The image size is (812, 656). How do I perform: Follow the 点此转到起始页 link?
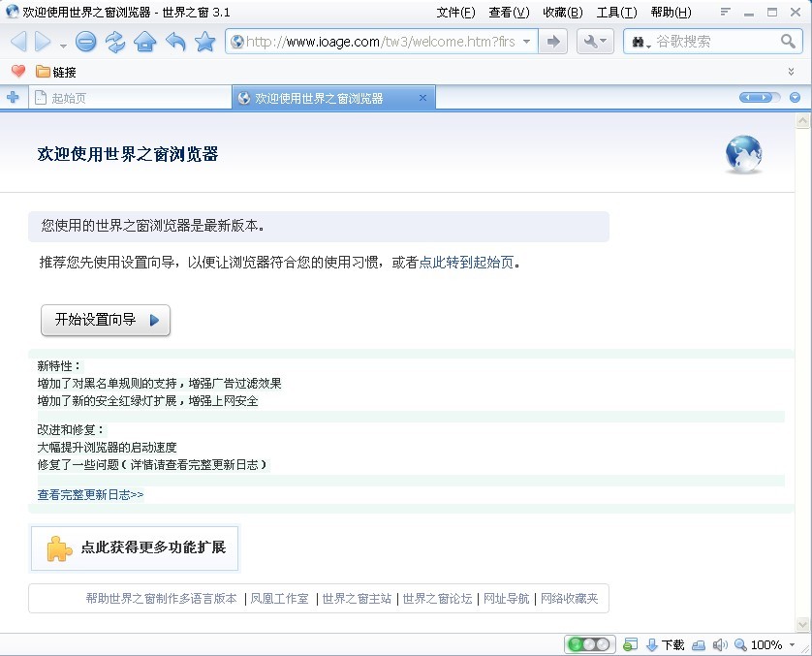pos(466,263)
